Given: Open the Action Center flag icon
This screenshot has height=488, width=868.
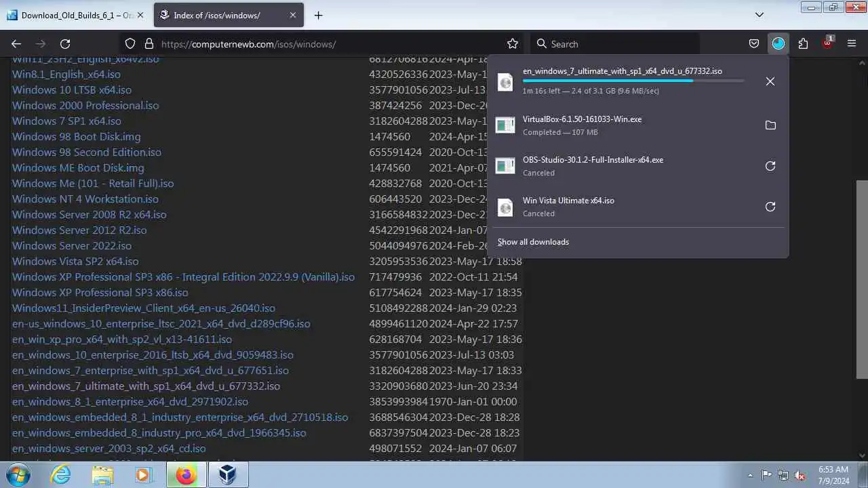Looking at the screenshot, I should 767,475.
